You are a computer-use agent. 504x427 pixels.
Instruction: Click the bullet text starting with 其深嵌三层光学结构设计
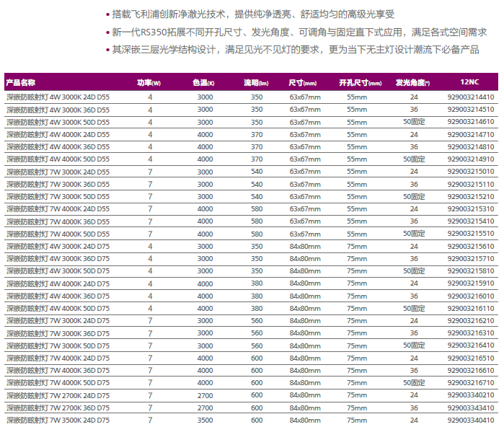click(x=296, y=50)
